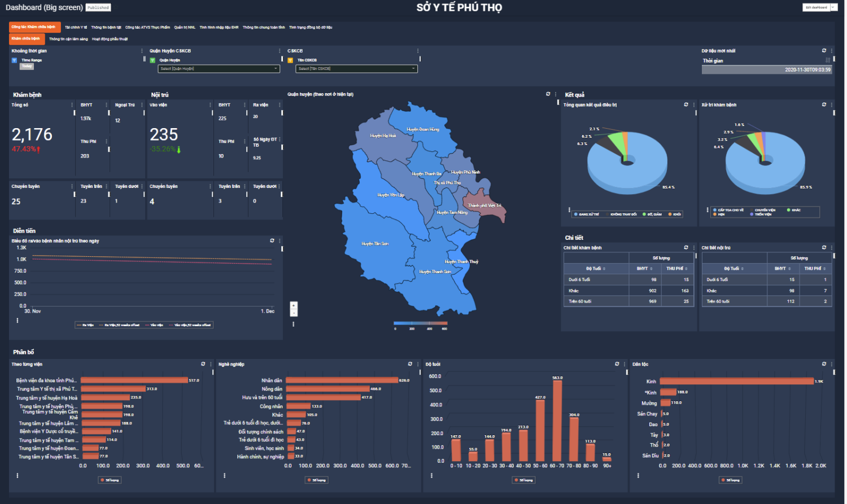Zoom in the map with plus button
The image size is (847, 504).
[x=294, y=305]
